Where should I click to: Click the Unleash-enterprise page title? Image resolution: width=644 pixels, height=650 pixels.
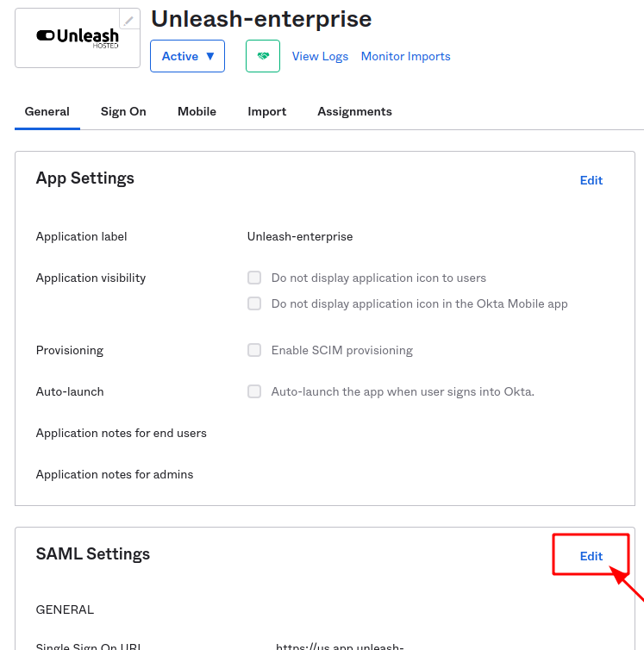(x=261, y=18)
